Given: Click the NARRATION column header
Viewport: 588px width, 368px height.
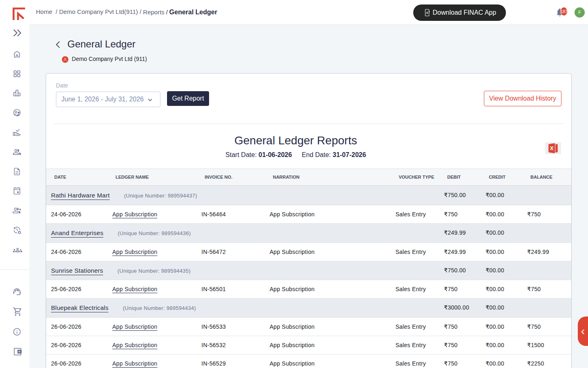Looking at the screenshot, I should pos(286,177).
